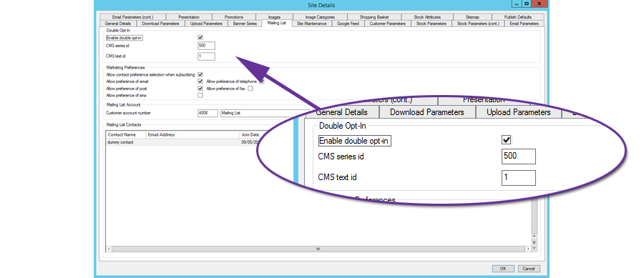Sort by the Email Address column header
Viewport: 644px width, 278px height.
coord(192,134)
